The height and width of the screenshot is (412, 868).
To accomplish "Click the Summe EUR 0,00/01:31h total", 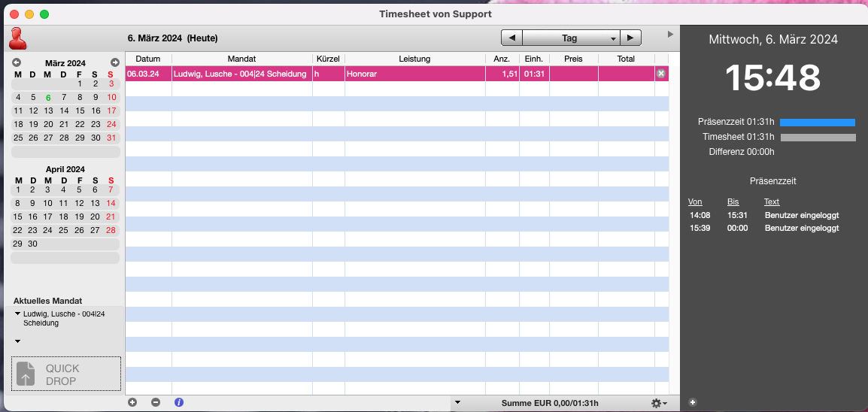I will click(x=550, y=404).
